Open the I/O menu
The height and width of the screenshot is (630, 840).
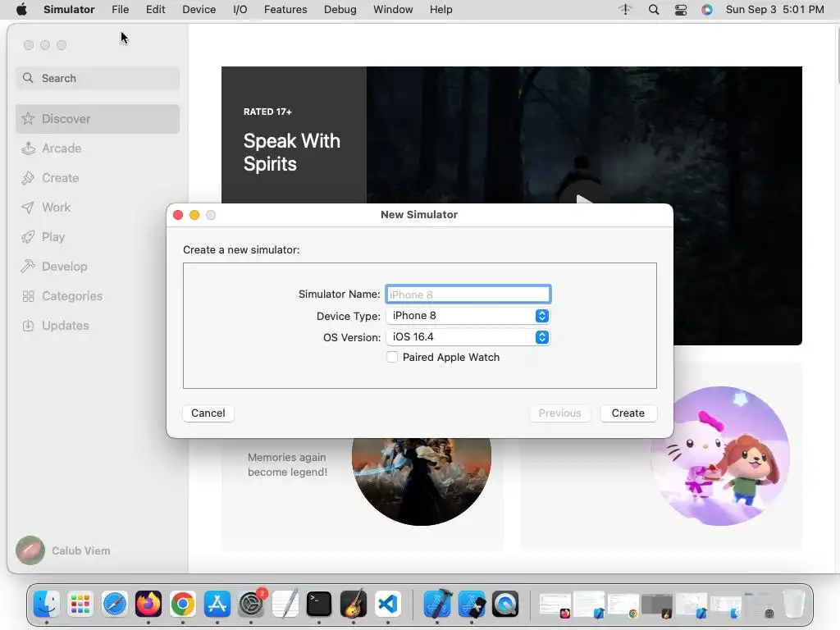pos(240,10)
